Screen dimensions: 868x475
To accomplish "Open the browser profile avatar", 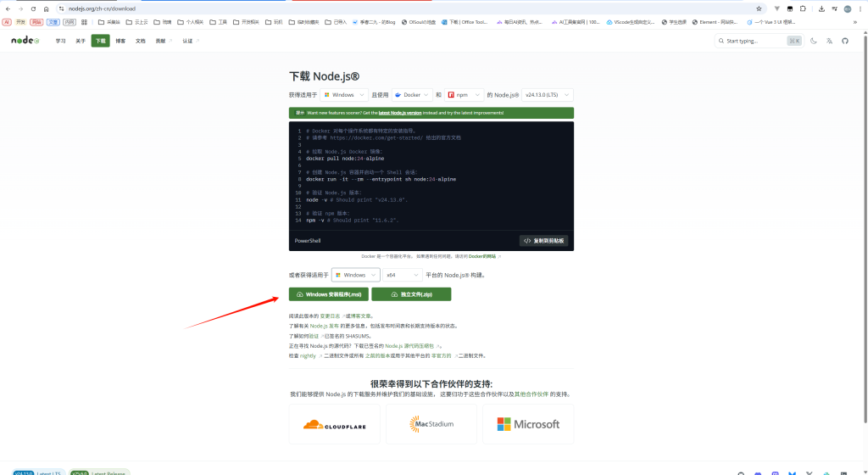I will point(848,8).
